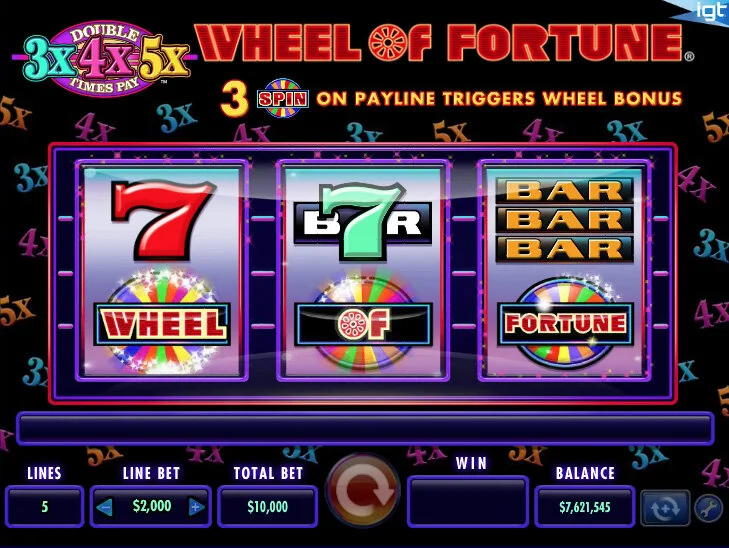
Task: Click the Wheel of Fortune title banner
Action: 444,43
